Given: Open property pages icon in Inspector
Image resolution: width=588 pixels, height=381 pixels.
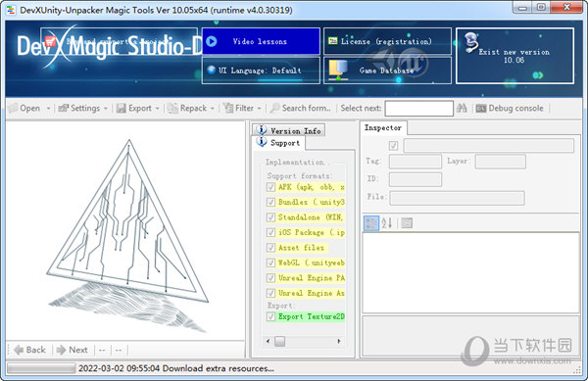Looking at the screenshot, I should [407, 223].
